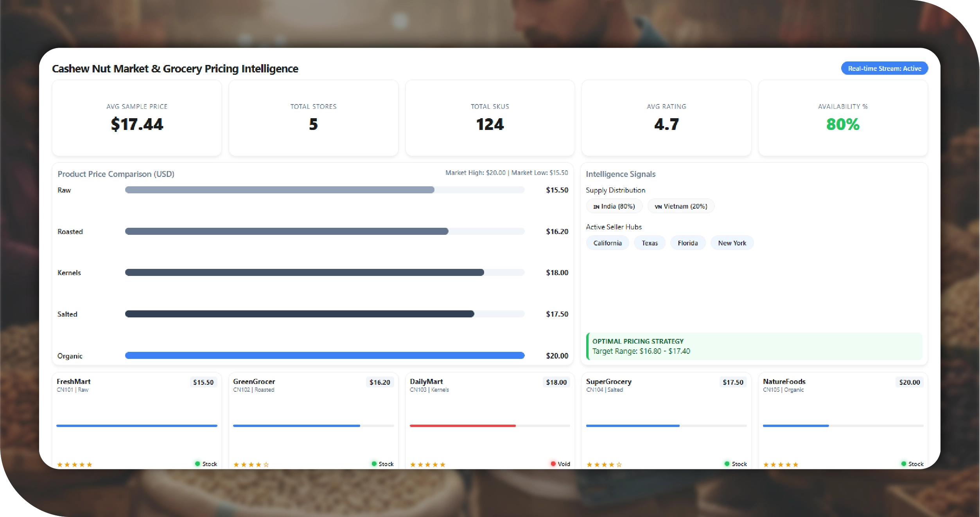The width and height of the screenshot is (980, 517).
Task: Click DailyMart red progress bar
Action: click(462, 425)
